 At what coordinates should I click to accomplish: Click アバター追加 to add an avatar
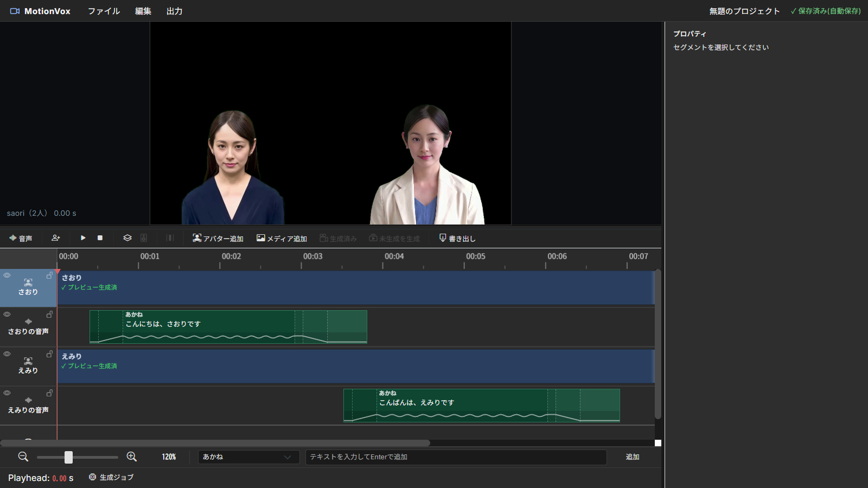click(x=218, y=238)
